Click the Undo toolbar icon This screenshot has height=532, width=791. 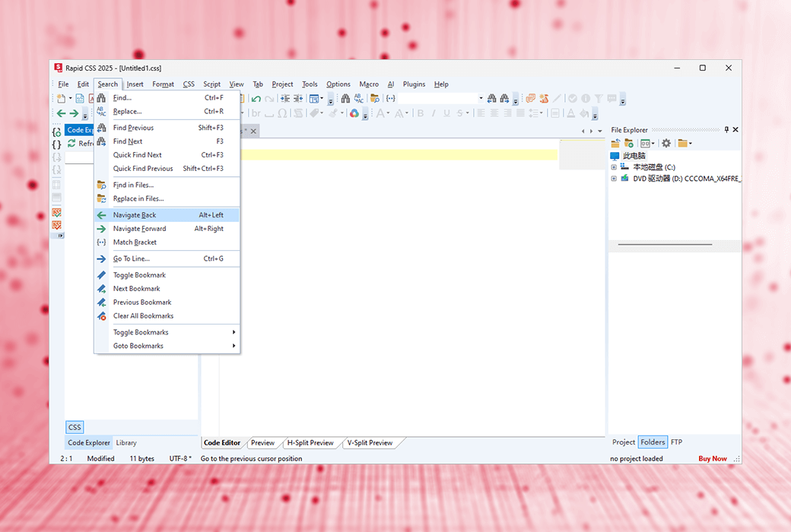[256, 98]
